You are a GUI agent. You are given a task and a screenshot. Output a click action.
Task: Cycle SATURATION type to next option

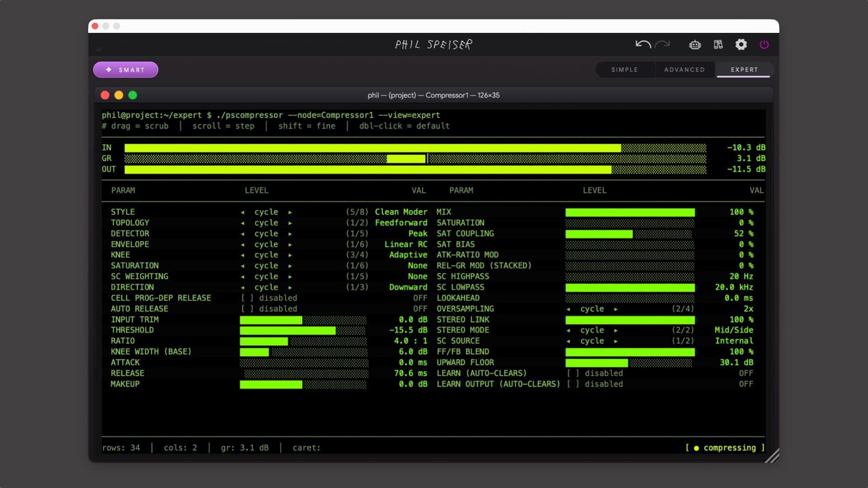click(290, 266)
